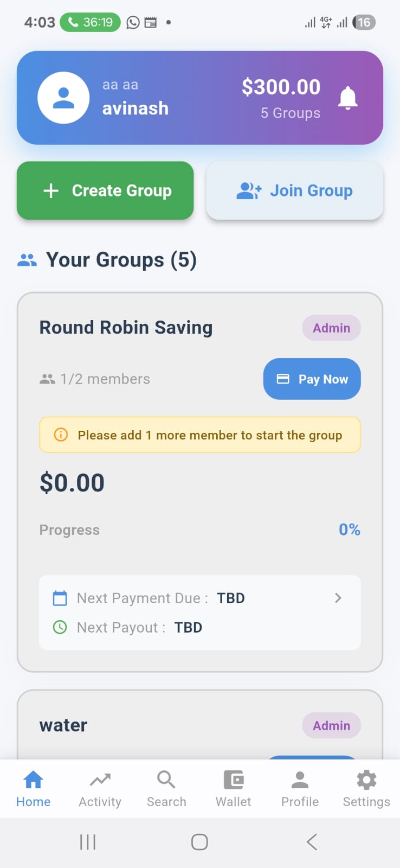This screenshot has width=400, height=868.
Task: Go to the Wallet tab
Action: tap(234, 789)
